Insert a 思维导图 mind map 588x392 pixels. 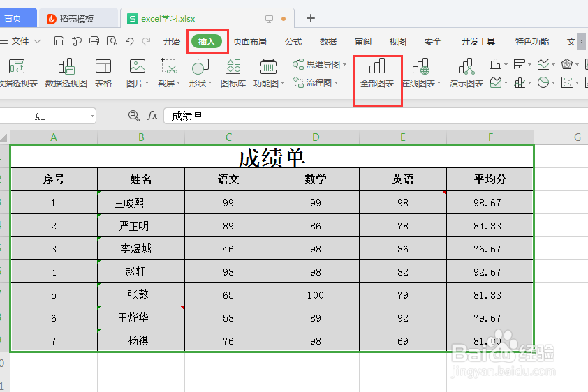[x=316, y=64]
